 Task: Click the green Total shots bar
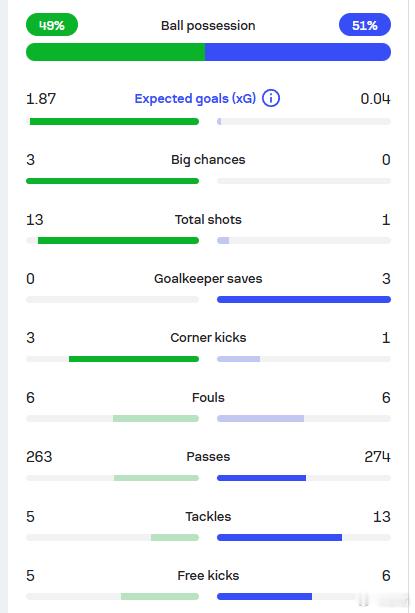(x=118, y=240)
